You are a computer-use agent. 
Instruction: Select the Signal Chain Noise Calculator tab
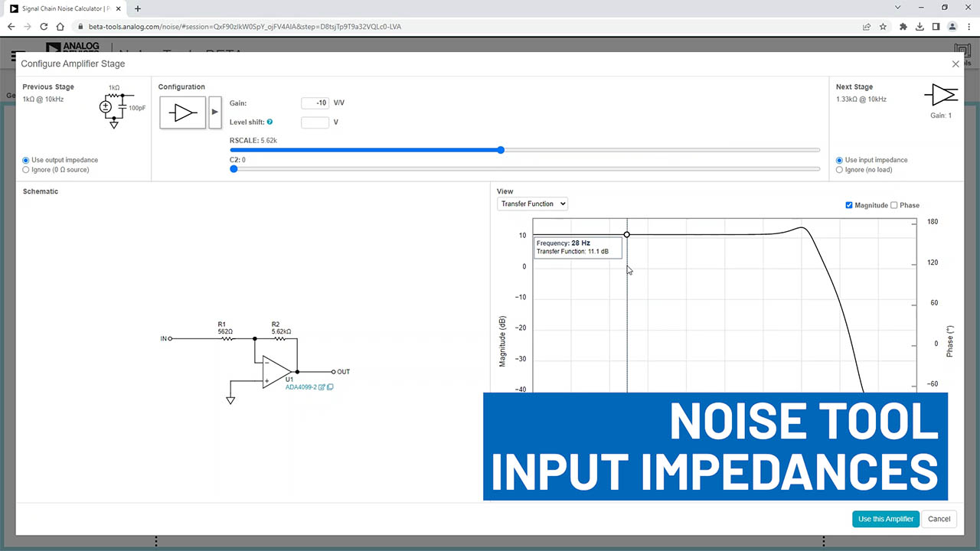click(x=65, y=8)
